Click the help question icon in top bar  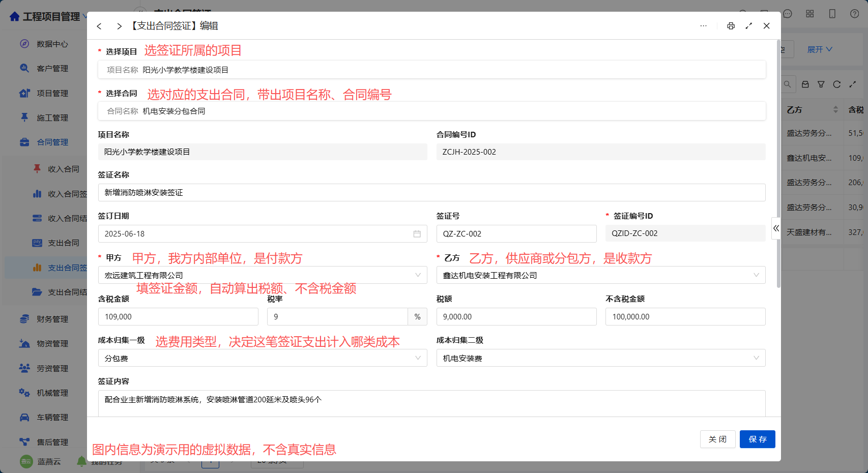pyautogui.click(x=855, y=14)
